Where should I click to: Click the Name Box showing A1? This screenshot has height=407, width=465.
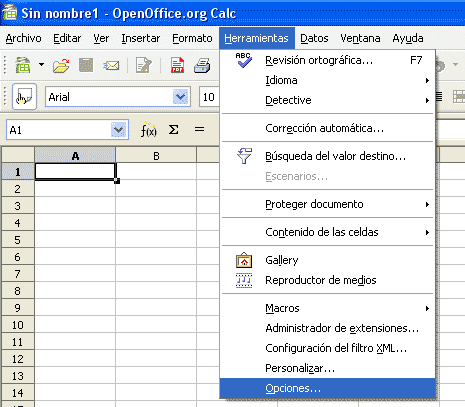59,130
